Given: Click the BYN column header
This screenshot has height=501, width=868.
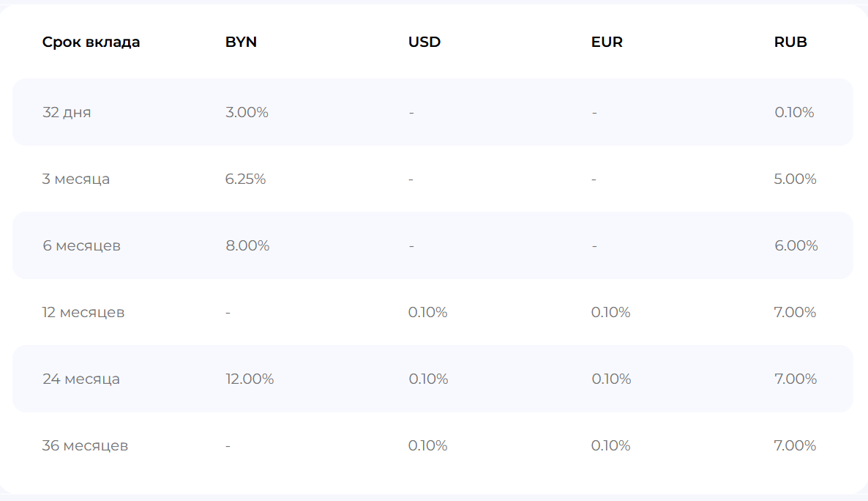Looking at the screenshot, I should click(x=241, y=42).
